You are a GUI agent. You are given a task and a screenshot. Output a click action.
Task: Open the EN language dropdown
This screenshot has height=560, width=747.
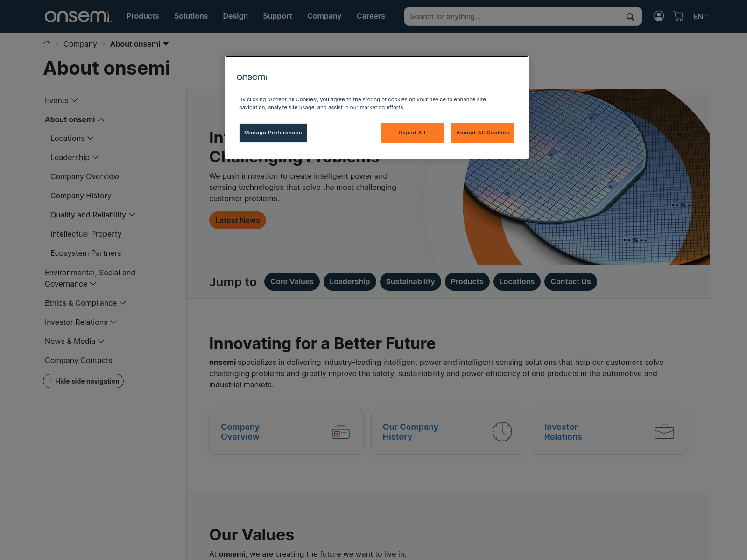(701, 16)
